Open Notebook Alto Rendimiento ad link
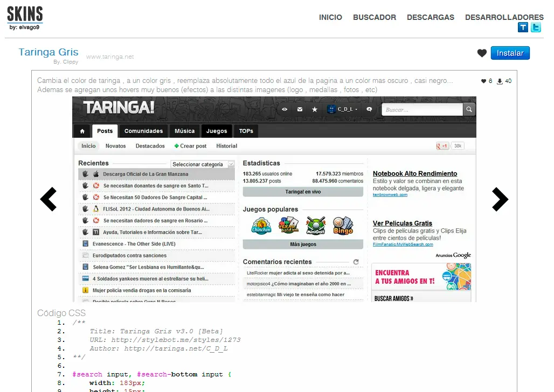554x392 pixels. [415, 173]
